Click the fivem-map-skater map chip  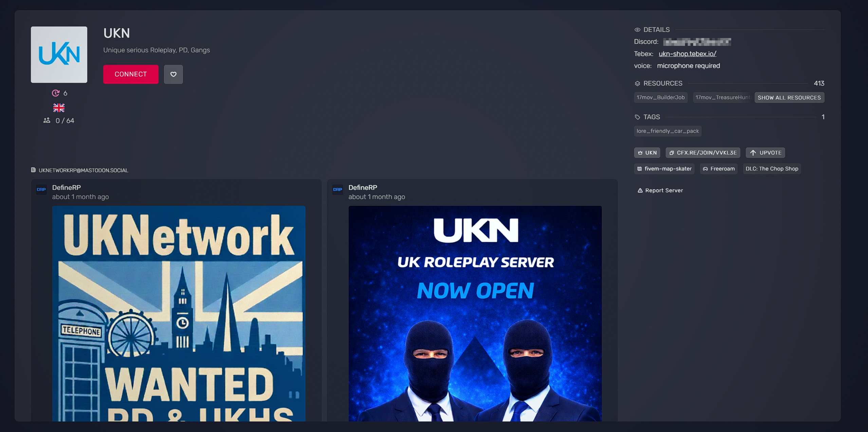[664, 169]
